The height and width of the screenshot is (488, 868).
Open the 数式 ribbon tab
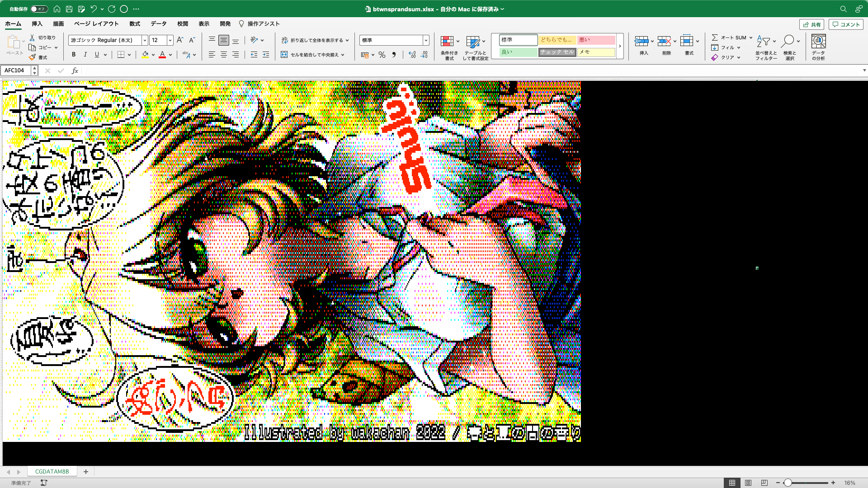coord(135,24)
